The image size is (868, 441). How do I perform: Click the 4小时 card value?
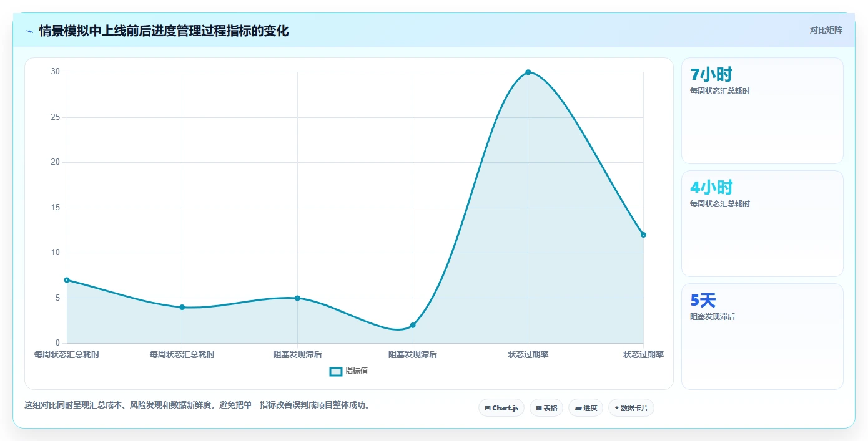711,187
